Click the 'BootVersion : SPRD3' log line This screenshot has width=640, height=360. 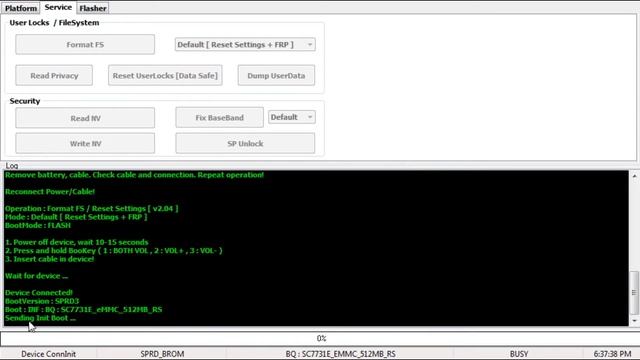42,301
